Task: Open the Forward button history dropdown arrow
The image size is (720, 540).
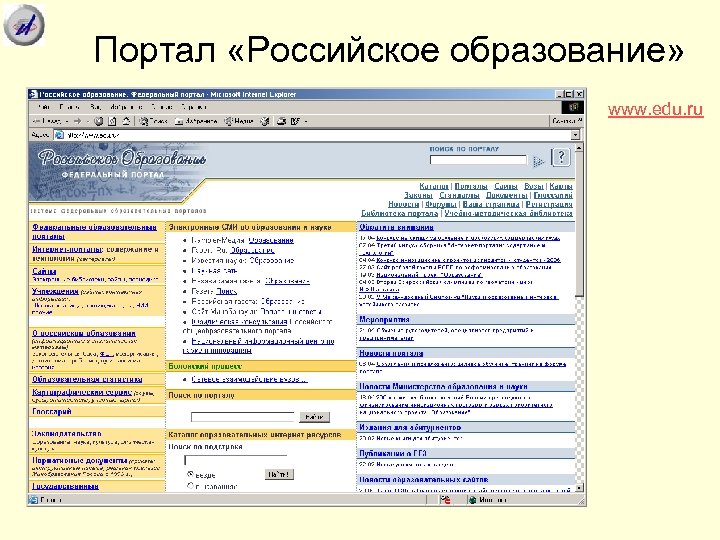Action: pos(86,121)
